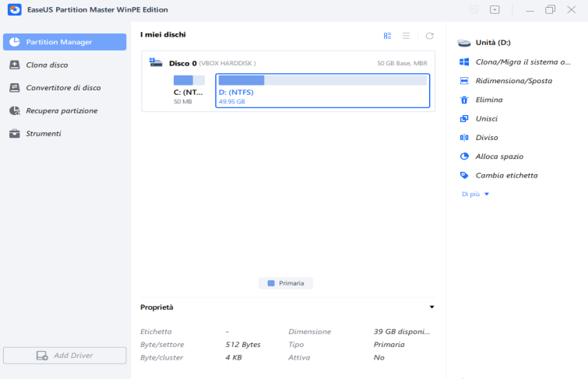
Task: Switch to graphical disk view icon
Action: point(387,36)
